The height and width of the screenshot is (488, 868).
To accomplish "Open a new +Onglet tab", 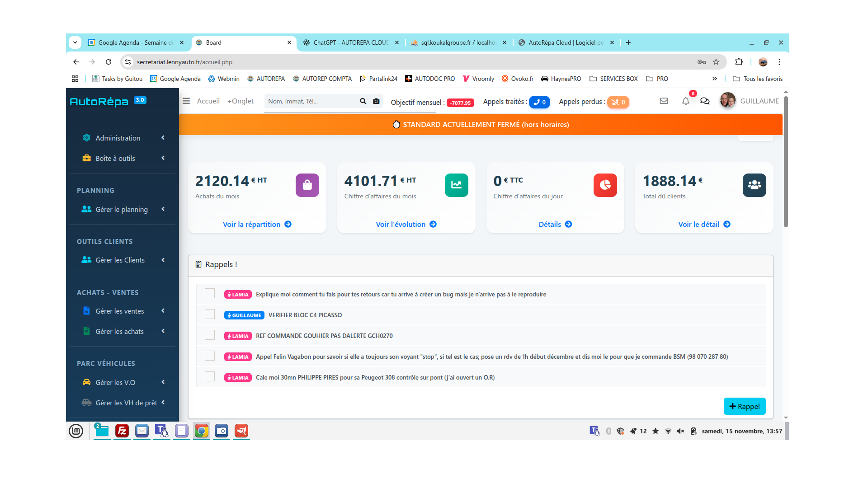I will pyautogui.click(x=240, y=101).
